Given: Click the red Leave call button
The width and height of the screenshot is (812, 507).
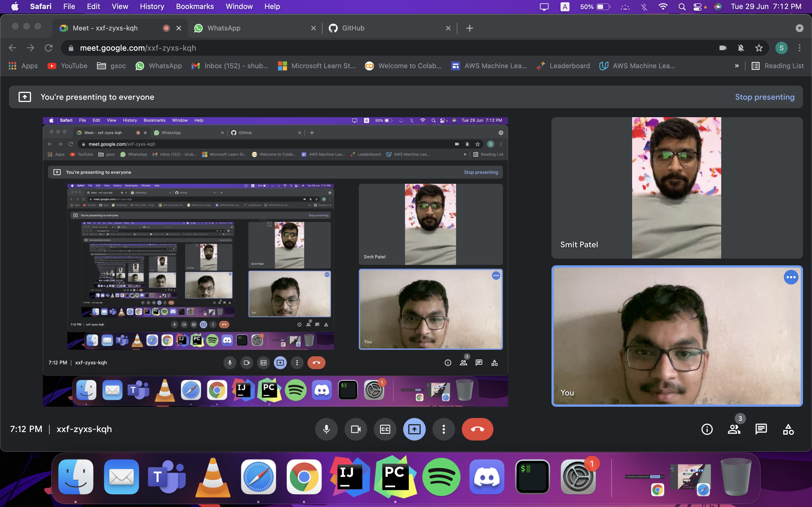Looking at the screenshot, I should [x=477, y=429].
